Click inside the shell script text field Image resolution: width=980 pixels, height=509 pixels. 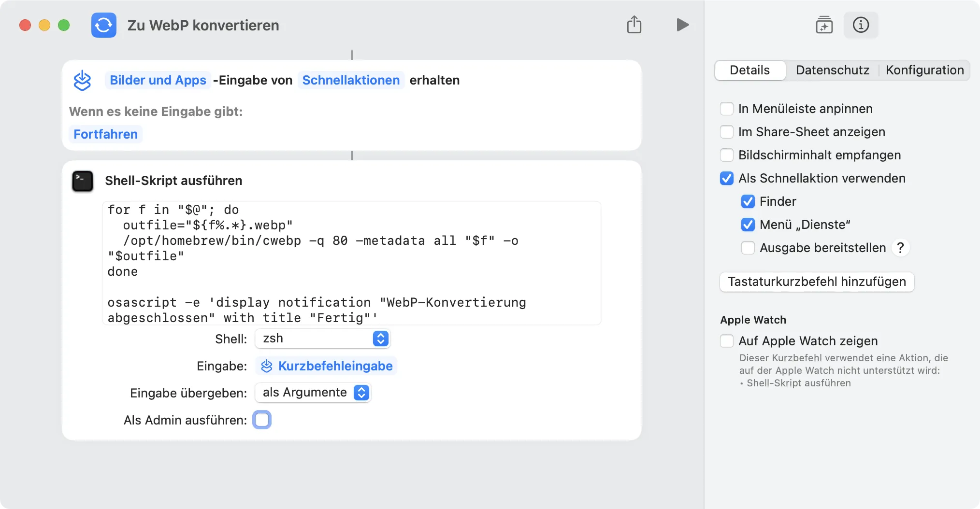pyautogui.click(x=351, y=263)
